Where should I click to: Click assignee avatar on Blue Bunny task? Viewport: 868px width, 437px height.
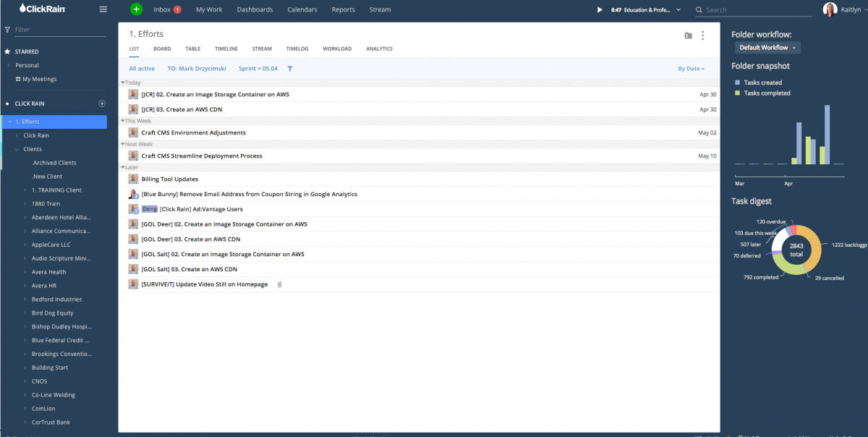coord(133,194)
